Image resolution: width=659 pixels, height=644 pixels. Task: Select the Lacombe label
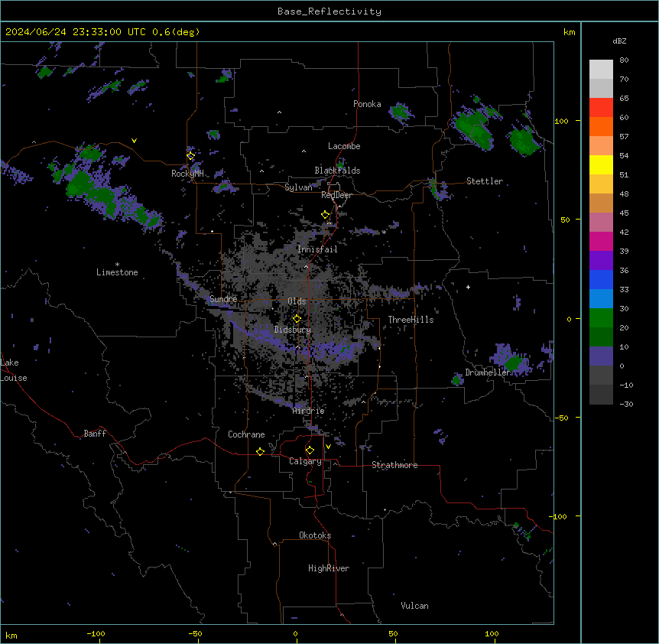(344, 146)
